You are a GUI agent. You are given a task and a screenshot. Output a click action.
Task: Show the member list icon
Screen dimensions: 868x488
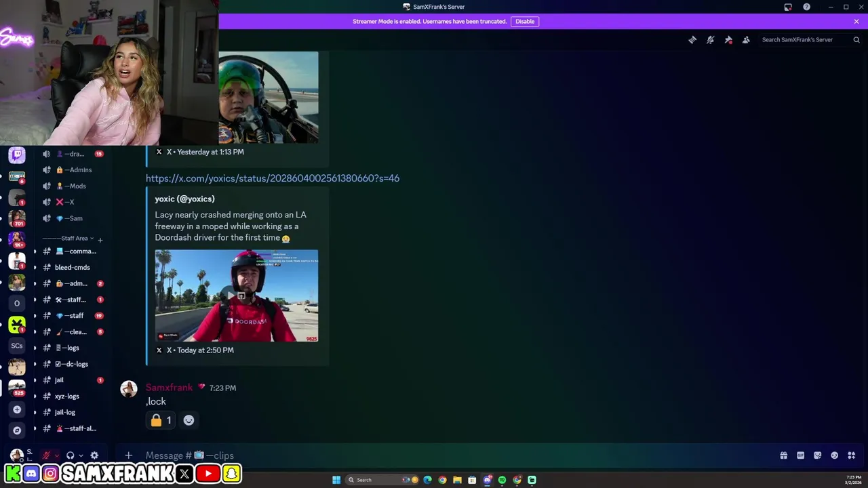click(746, 40)
